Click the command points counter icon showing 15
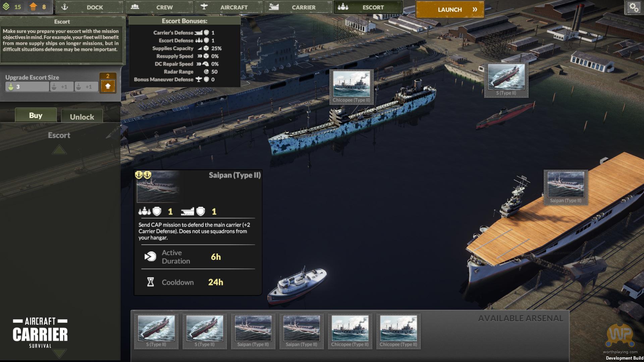 (x=6, y=7)
